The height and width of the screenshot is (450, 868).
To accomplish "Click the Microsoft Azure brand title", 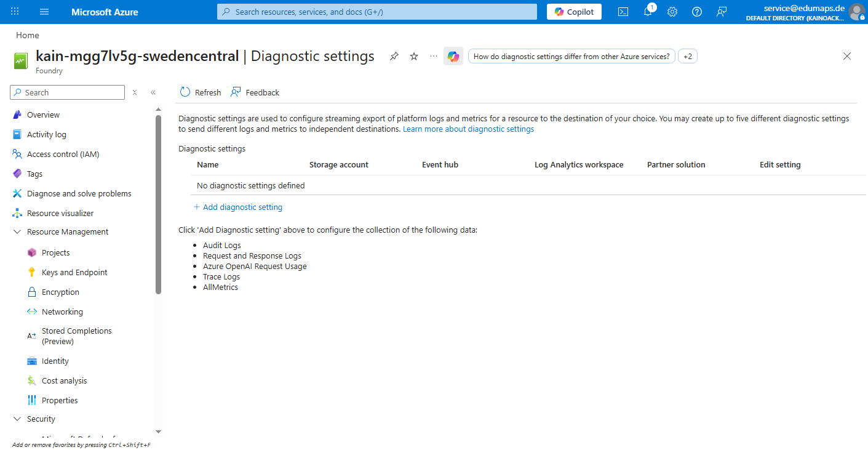I will [x=105, y=12].
